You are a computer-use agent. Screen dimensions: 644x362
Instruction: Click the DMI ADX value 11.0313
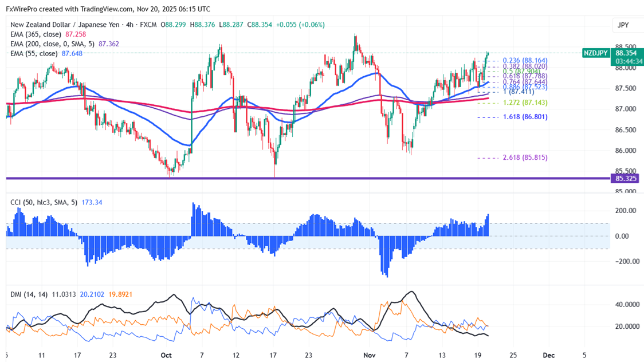click(x=64, y=294)
